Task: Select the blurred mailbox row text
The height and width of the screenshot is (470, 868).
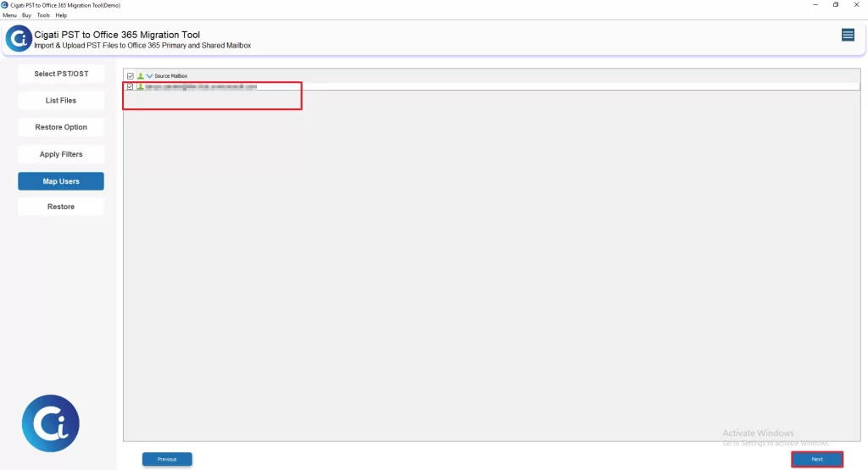Action: [201, 87]
